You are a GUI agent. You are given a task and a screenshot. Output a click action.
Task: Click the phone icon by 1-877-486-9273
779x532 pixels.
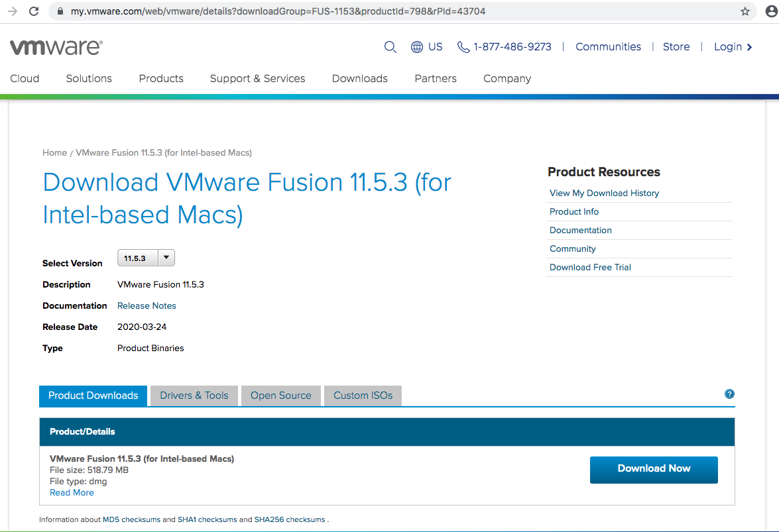(x=463, y=47)
